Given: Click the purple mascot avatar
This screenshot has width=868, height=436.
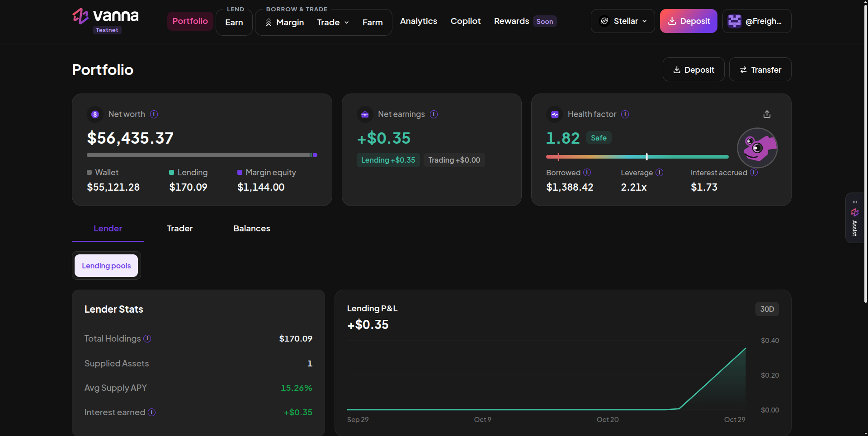Looking at the screenshot, I should point(757,148).
